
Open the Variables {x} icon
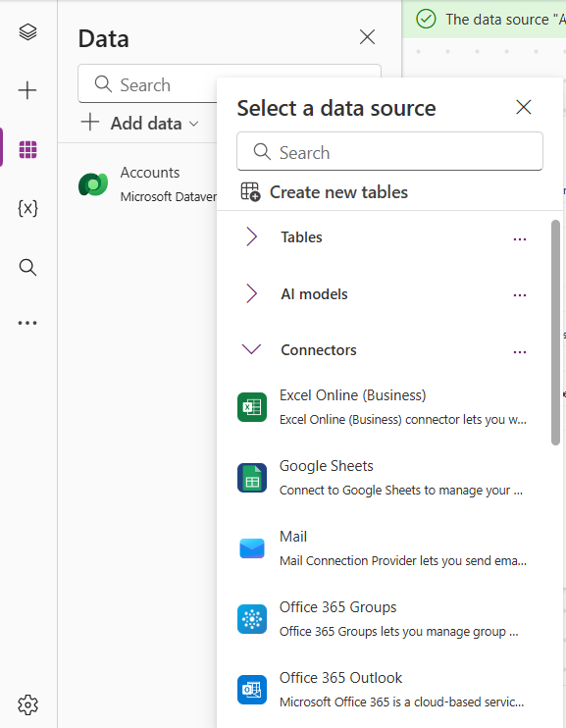point(27,208)
